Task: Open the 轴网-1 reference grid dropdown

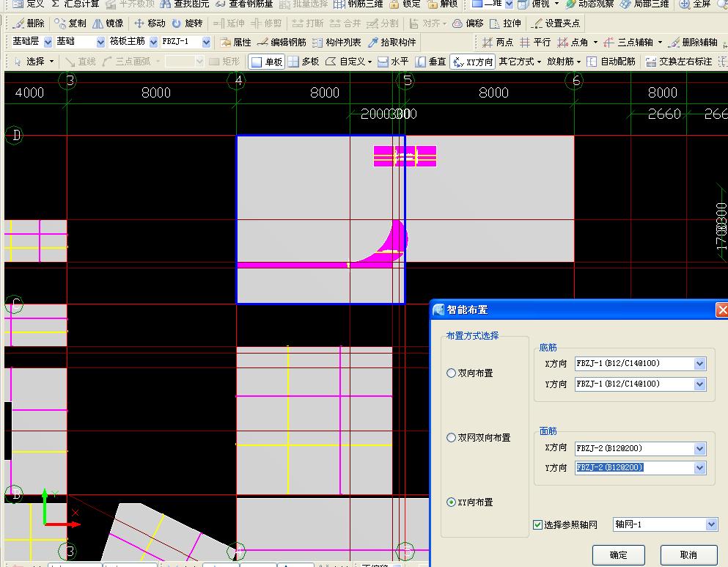Action: point(711,524)
